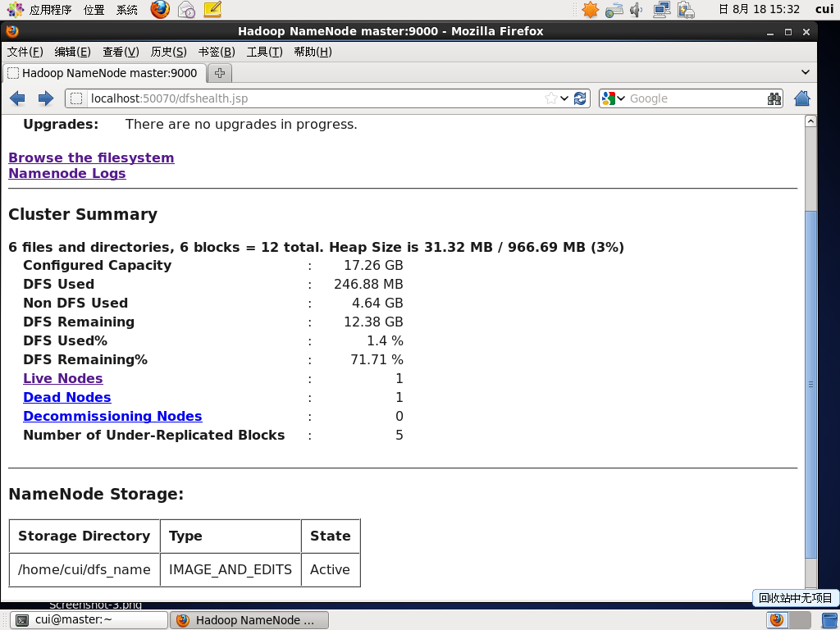Click the network monitors tray icon
This screenshot has height=630, width=840.
pyautogui.click(x=662, y=10)
